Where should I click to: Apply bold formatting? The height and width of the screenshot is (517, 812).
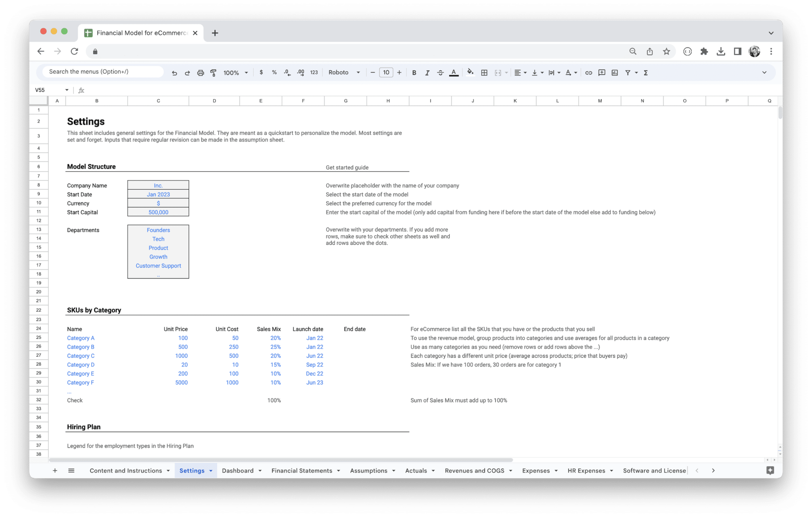point(414,72)
